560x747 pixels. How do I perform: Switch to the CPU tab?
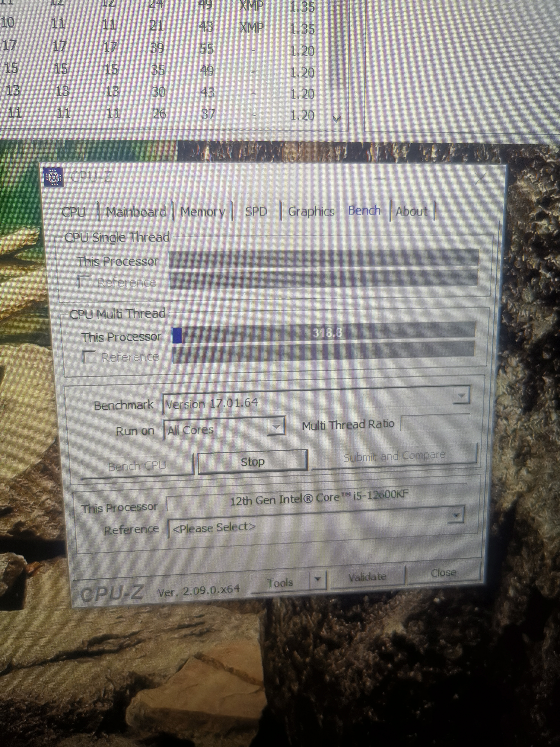coord(74,212)
